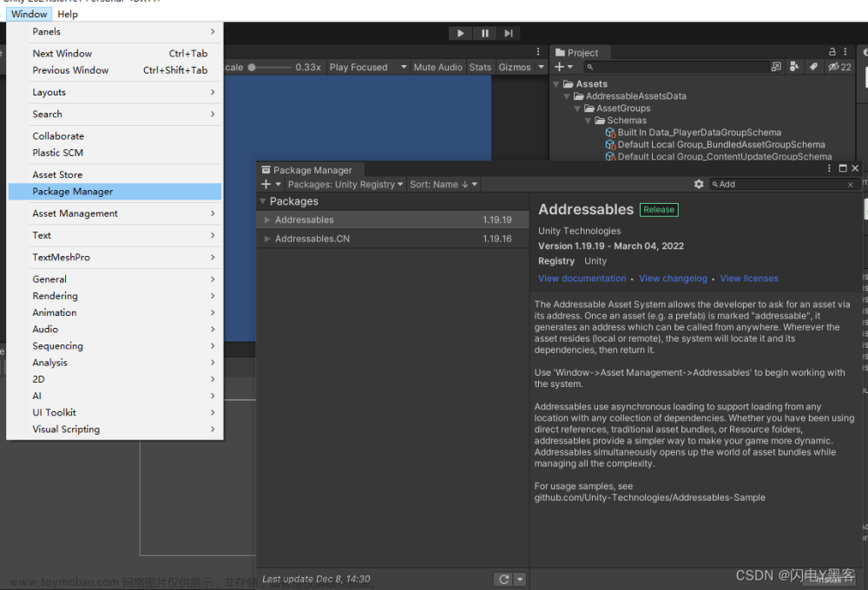Click the Package Manager search field

pyautogui.click(x=783, y=184)
